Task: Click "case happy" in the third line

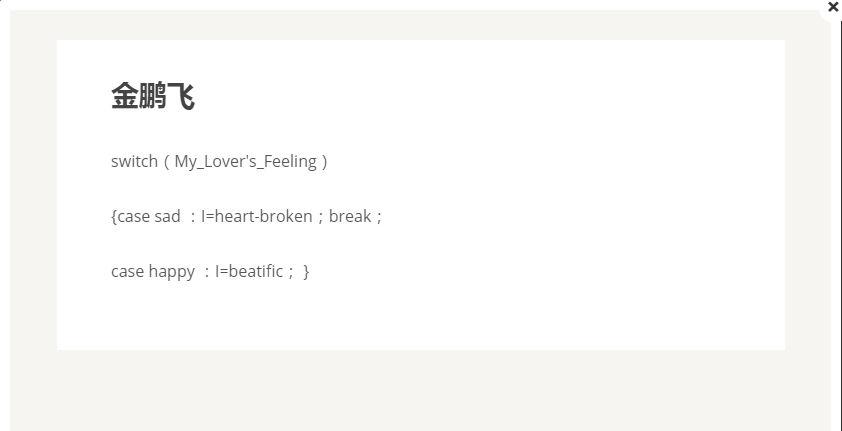Action: coord(153,272)
